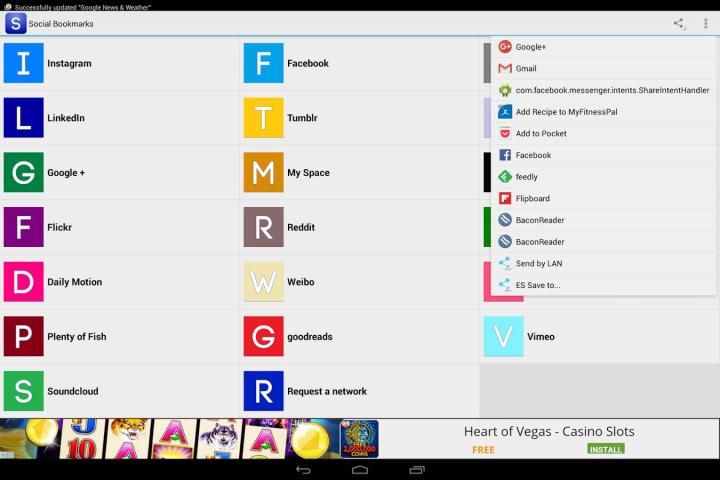Image resolution: width=720 pixels, height=480 pixels.
Task: Share via Google+ in share menu
Action: coord(530,47)
